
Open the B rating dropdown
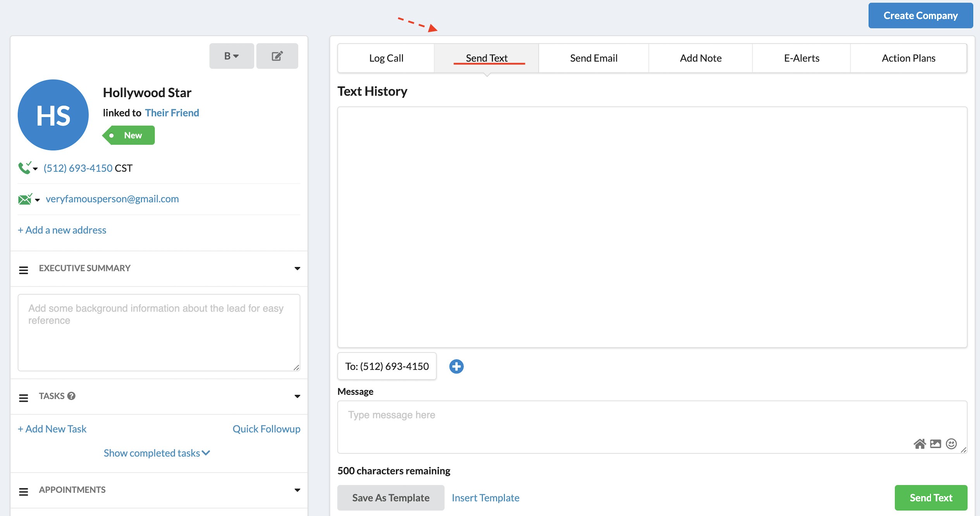(x=231, y=56)
